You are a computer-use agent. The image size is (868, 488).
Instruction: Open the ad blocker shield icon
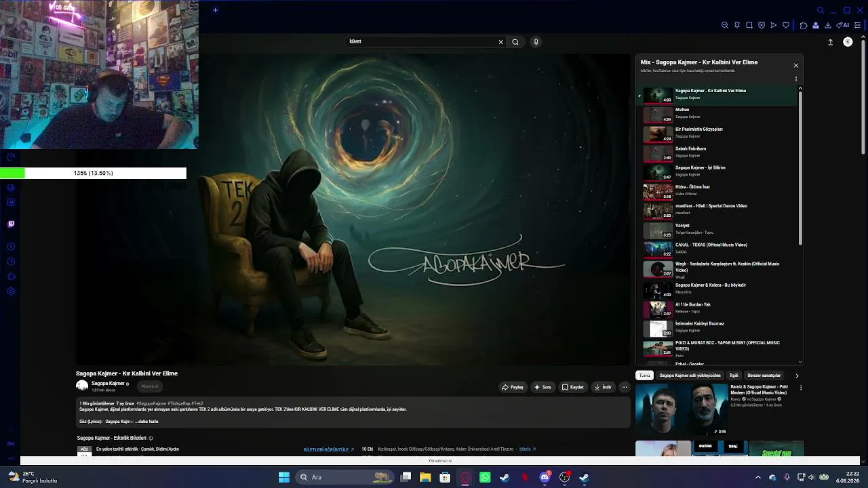point(762,25)
